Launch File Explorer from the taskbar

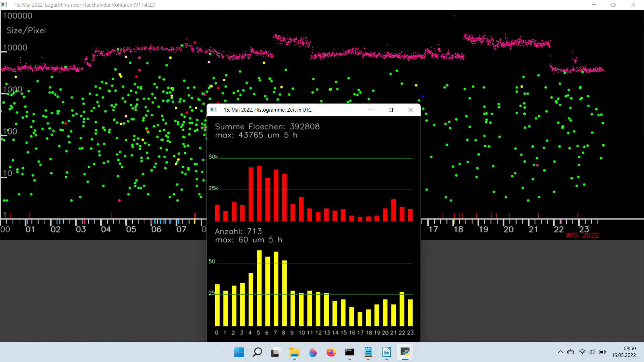(294, 352)
